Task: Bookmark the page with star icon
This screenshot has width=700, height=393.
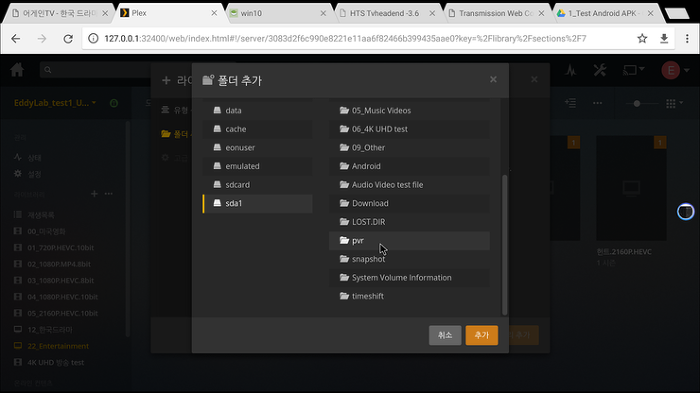Action: pos(642,39)
